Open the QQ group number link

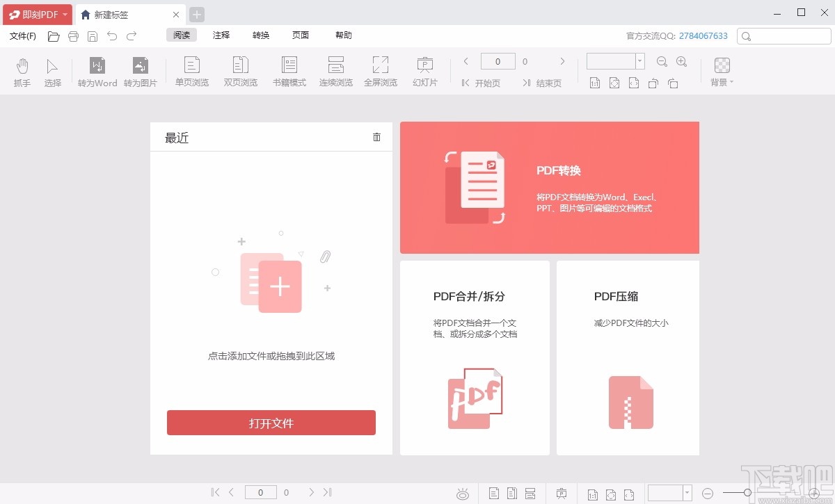703,35
